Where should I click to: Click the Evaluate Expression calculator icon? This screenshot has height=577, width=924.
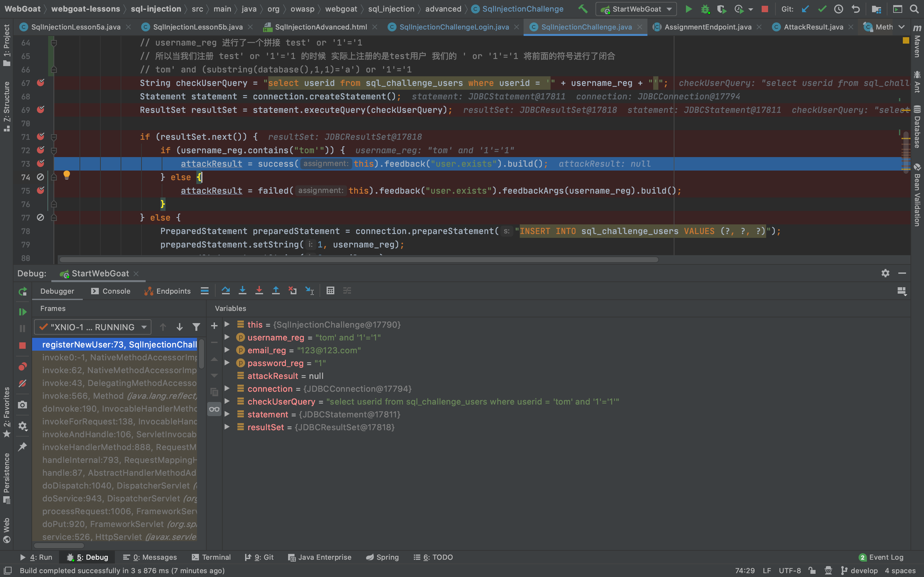pyautogui.click(x=330, y=291)
